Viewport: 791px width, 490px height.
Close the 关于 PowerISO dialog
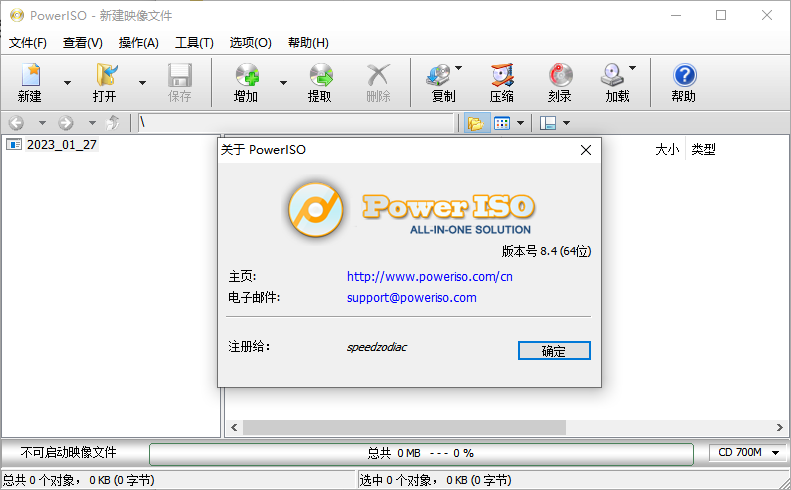click(x=586, y=150)
